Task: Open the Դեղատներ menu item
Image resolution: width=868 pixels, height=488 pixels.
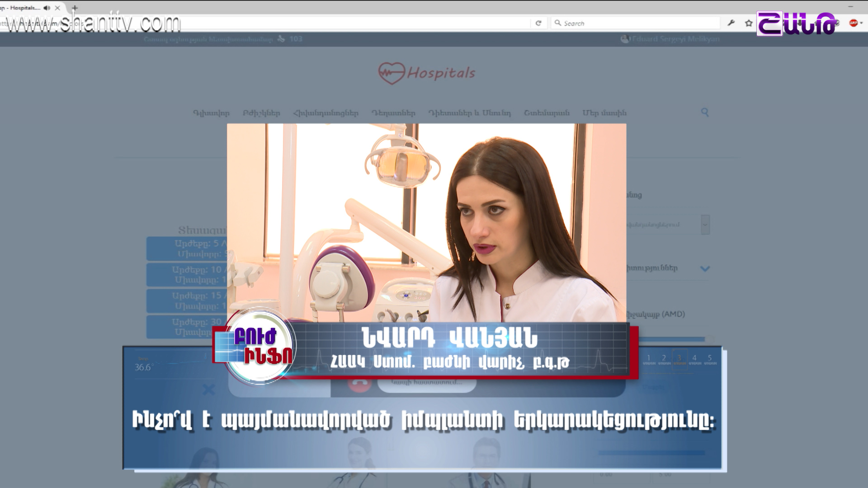Action: click(x=393, y=113)
